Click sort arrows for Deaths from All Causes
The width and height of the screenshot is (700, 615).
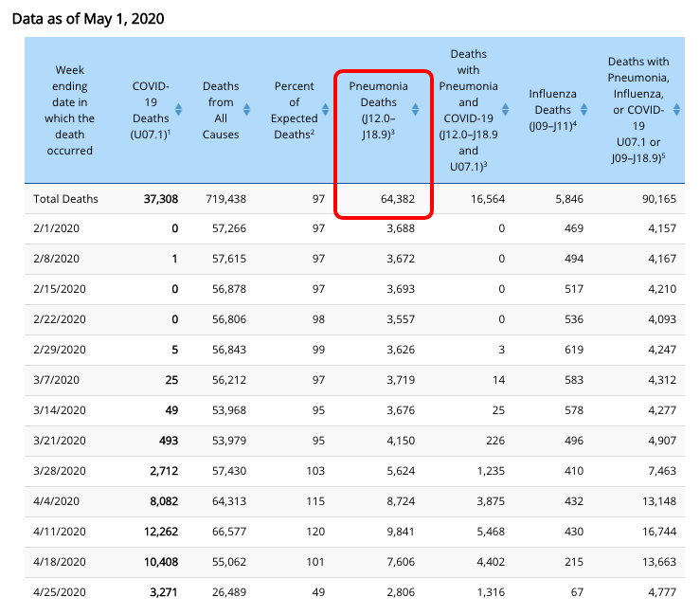tap(246, 110)
